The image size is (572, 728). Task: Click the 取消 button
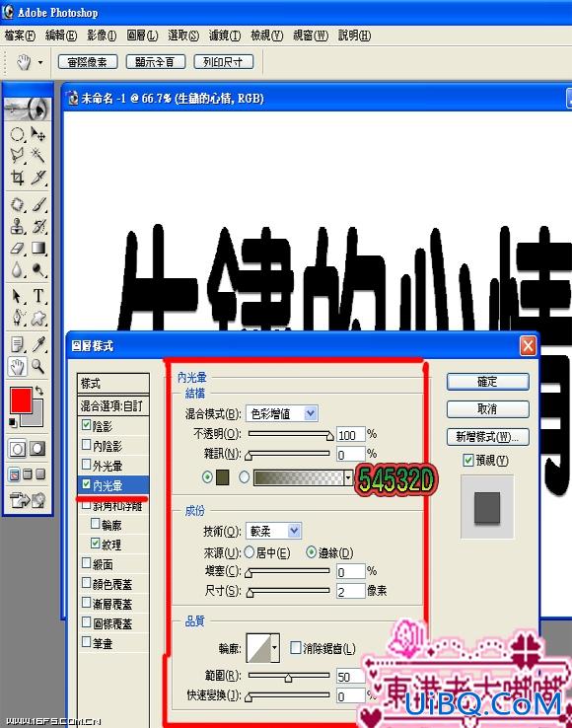coord(487,409)
